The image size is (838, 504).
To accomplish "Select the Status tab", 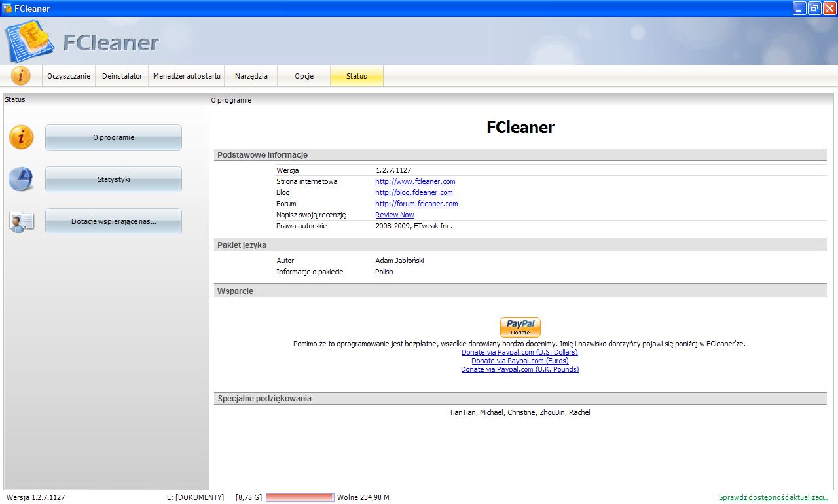I will click(x=357, y=76).
